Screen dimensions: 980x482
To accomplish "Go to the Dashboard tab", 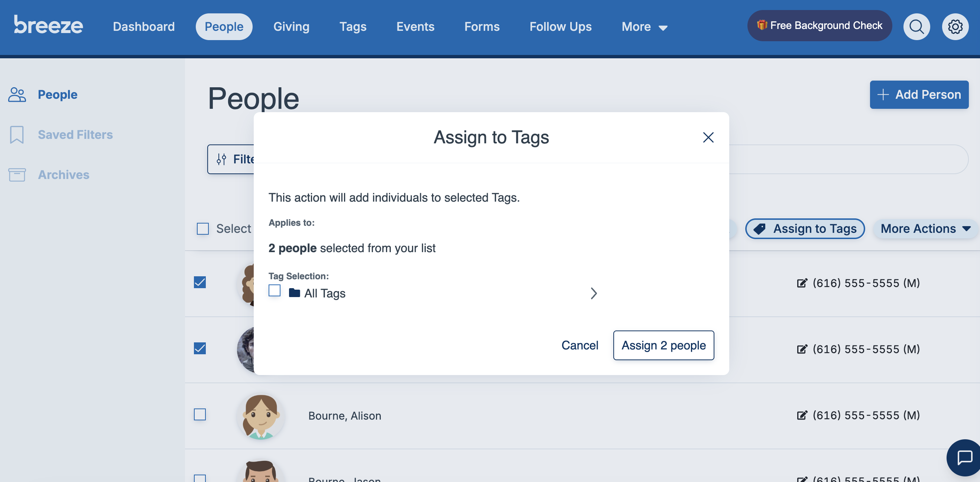I will click(144, 27).
